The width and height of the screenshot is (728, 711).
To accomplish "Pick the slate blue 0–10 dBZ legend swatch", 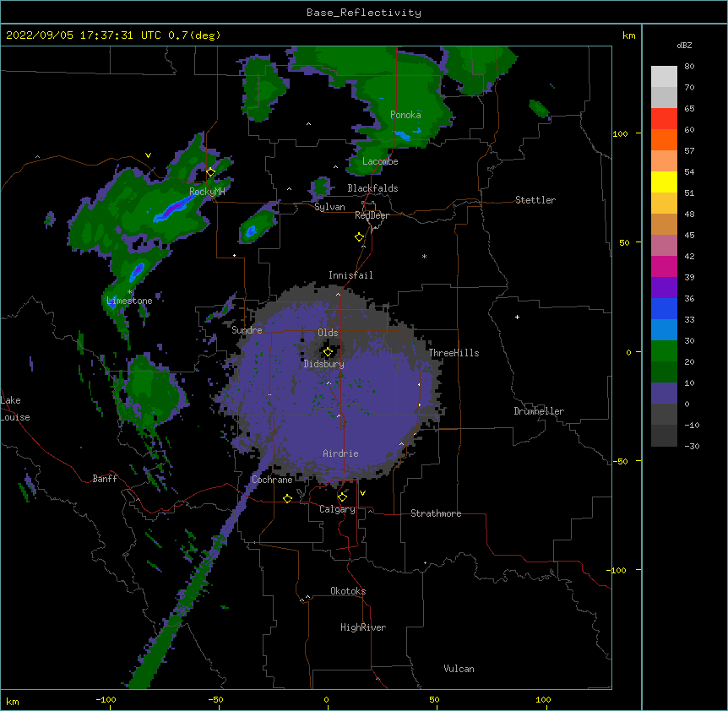I will click(664, 393).
